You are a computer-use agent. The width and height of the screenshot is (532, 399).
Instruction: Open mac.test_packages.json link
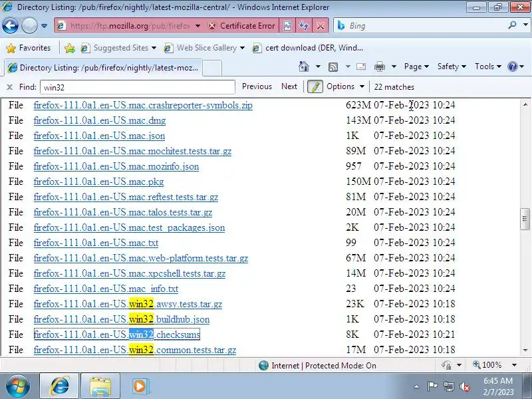pyautogui.click(x=129, y=227)
